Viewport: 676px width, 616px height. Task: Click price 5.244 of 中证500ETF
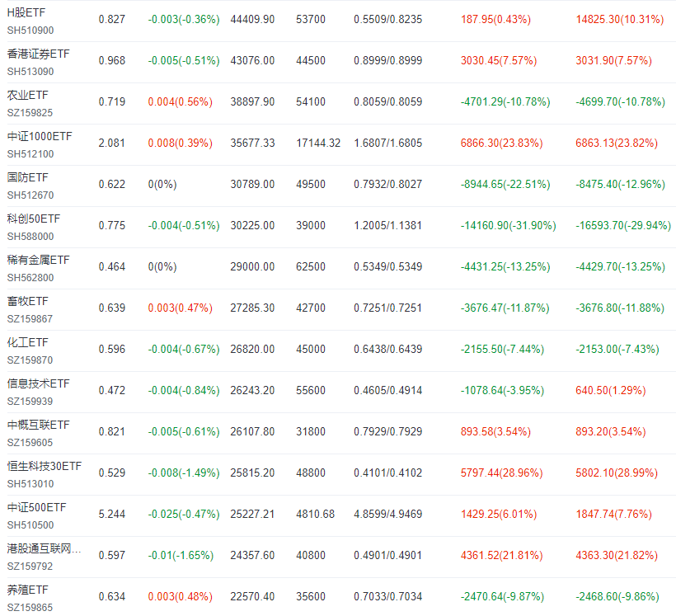[x=111, y=514]
